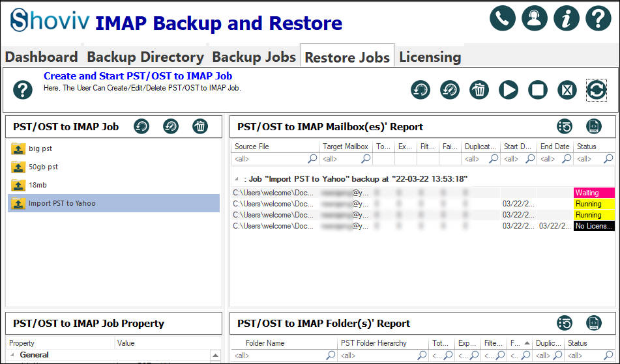This screenshot has height=364, width=620.
Task: Click the Waiting status cell
Action: (x=595, y=193)
